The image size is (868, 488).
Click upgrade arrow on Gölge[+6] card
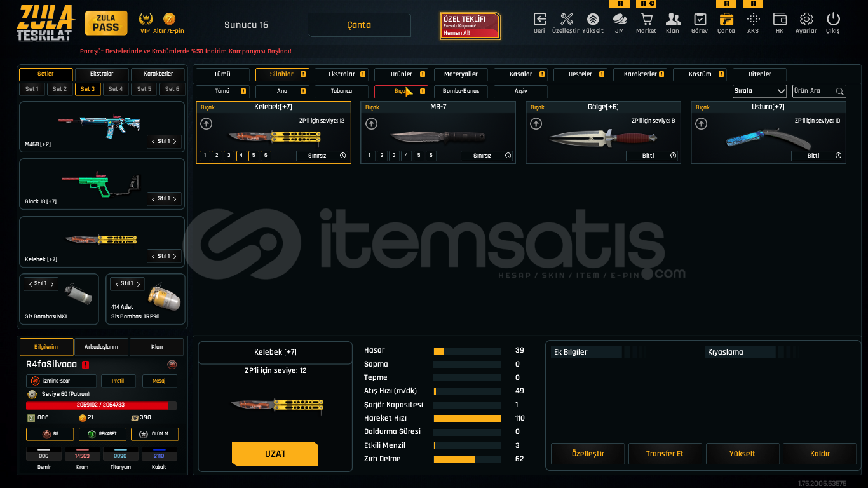pos(536,124)
